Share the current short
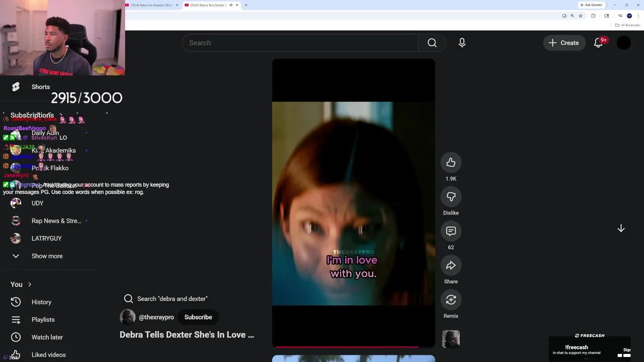This screenshot has width=644, height=362. pyautogui.click(x=451, y=265)
